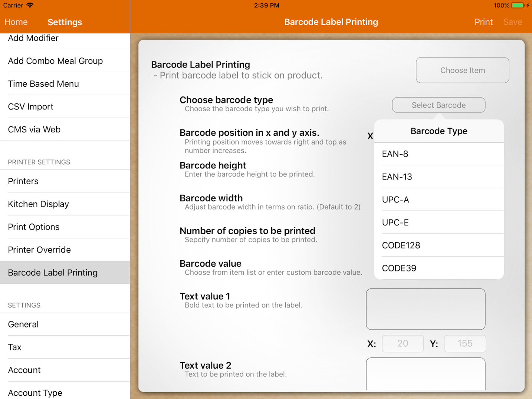This screenshot has width=532, height=399.
Task: Tap the Save button
Action: 513,22
